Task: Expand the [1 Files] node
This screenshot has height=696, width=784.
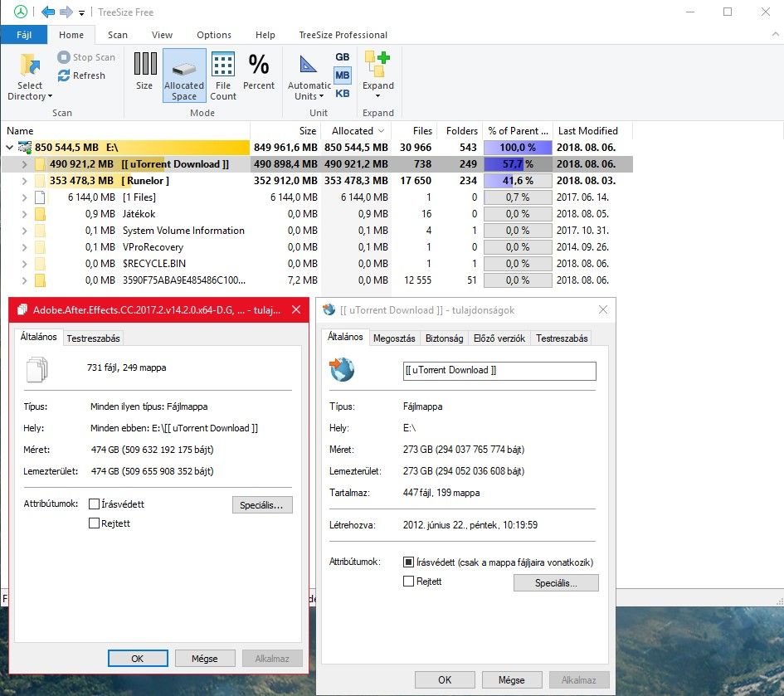Action: coord(24,197)
